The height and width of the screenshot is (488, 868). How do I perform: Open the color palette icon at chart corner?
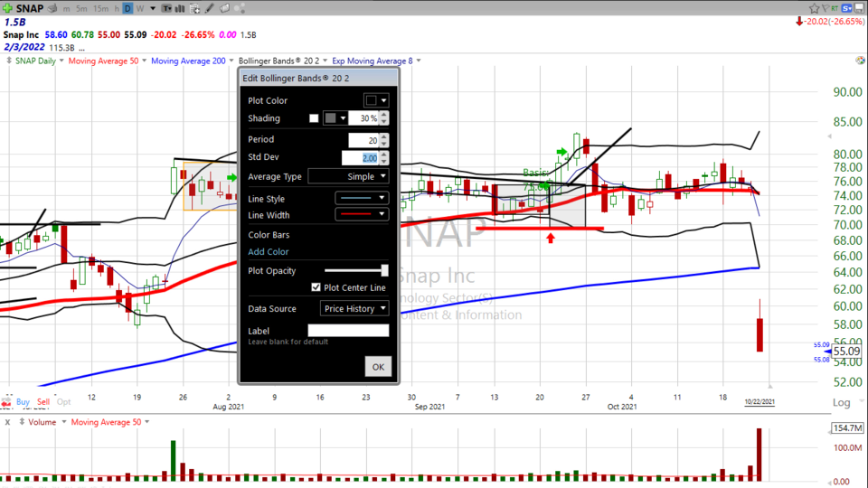(x=860, y=61)
